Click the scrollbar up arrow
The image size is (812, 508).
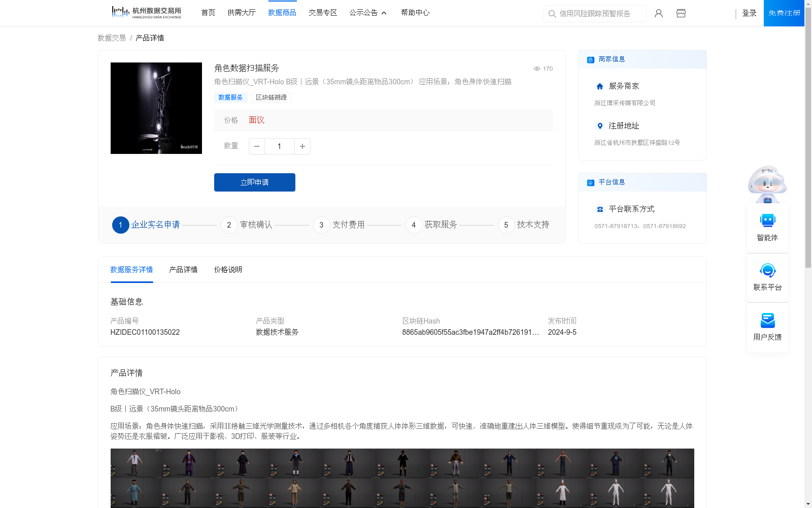coord(808,3)
